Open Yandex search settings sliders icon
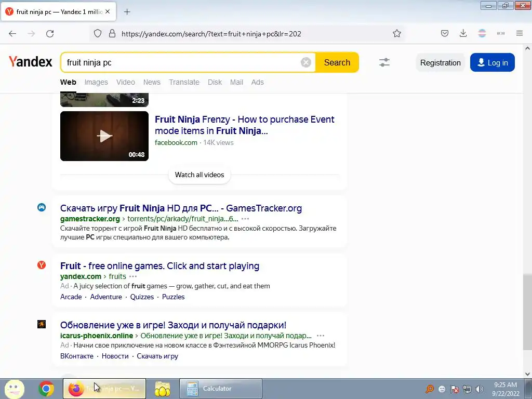The height and width of the screenshot is (399, 532). click(384, 62)
